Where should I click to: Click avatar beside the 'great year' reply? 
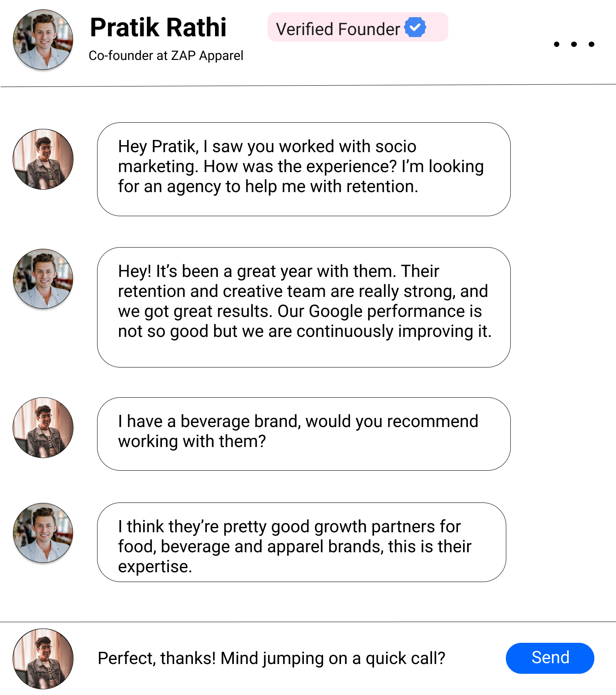(x=43, y=279)
